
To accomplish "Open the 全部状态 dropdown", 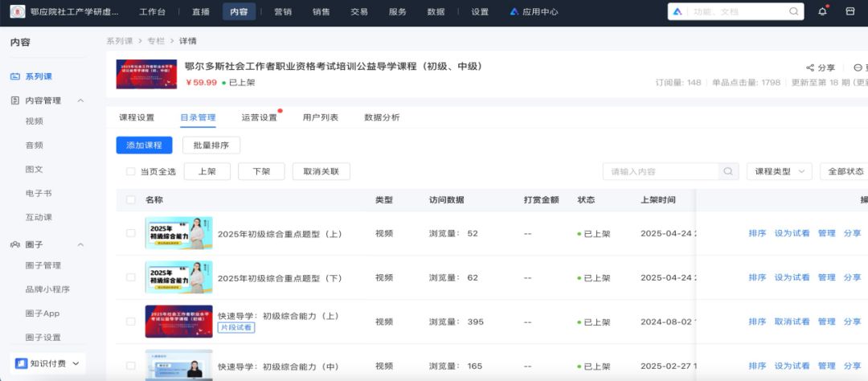I will pyautogui.click(x=844, y=171).
